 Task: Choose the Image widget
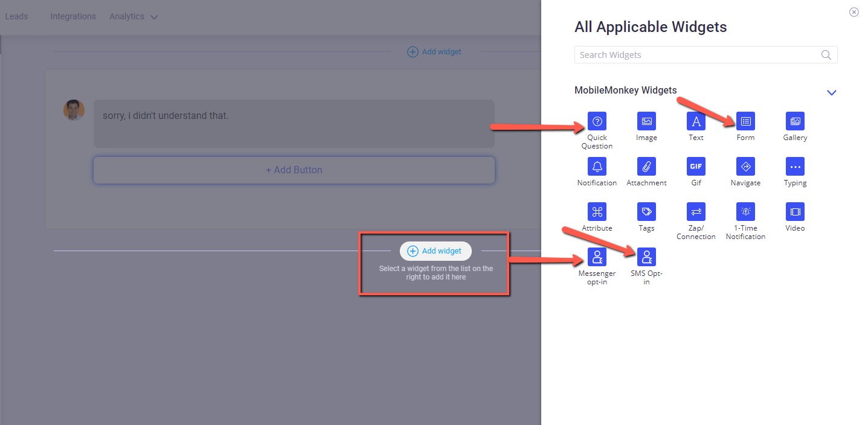click(646, 121)
